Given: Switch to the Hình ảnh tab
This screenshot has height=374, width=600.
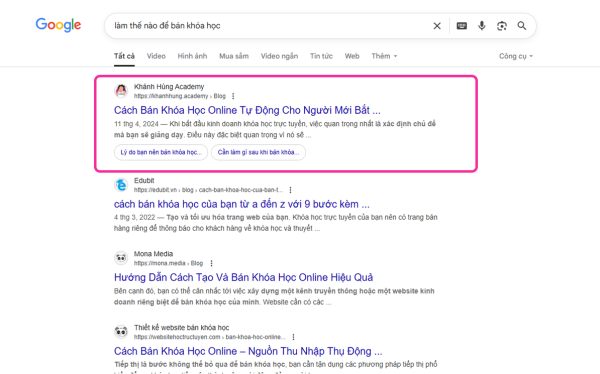Looking at the screenshot, I should (192, 56).
